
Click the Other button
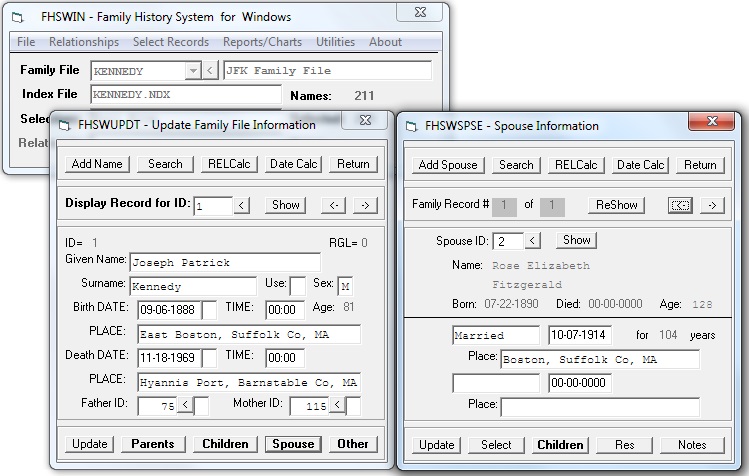point(353,444)
